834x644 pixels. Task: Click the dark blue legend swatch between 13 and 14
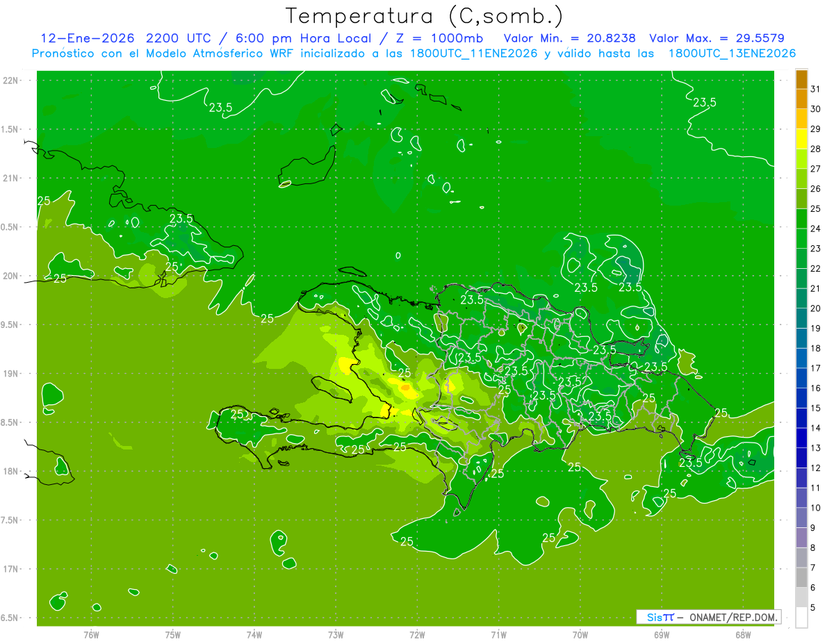(x=801, y=438)
